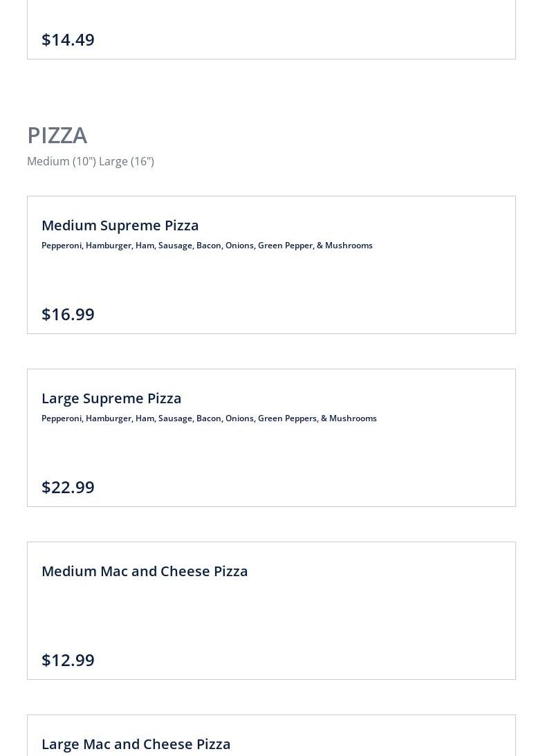Open the Medium Supreme Pizza title
The height and width of the screenshot is (756, 543).
pyautogui.click(x=120, y=225)
